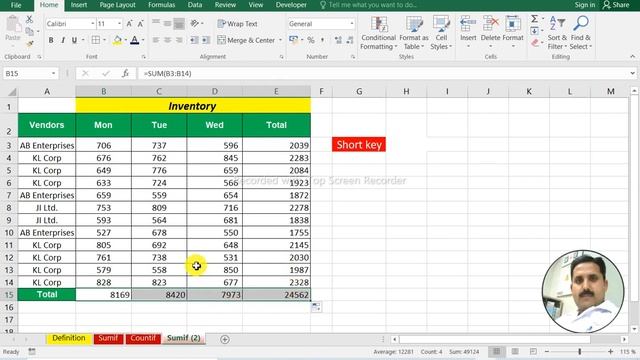Switch to the Formulas tab
The width and height of the screenshot is (640, 360).
(162, 5)
